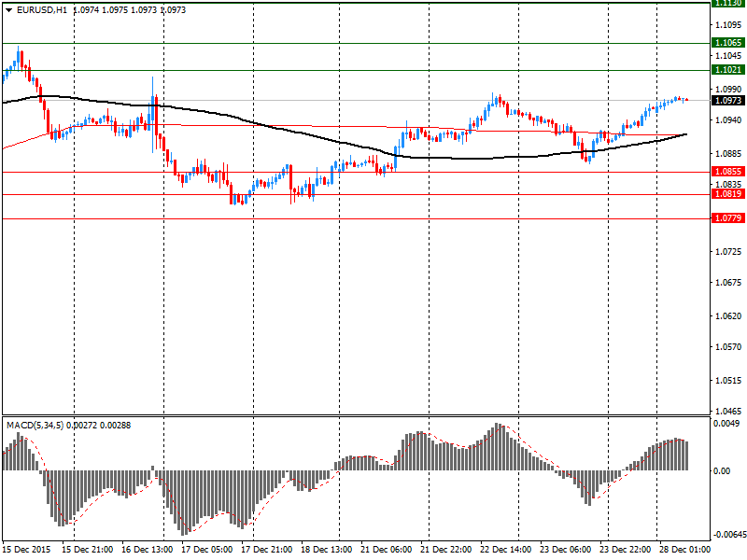
Task: Click the current price label 1.0973
Action: pyautogui.click(x=727, y=101)
